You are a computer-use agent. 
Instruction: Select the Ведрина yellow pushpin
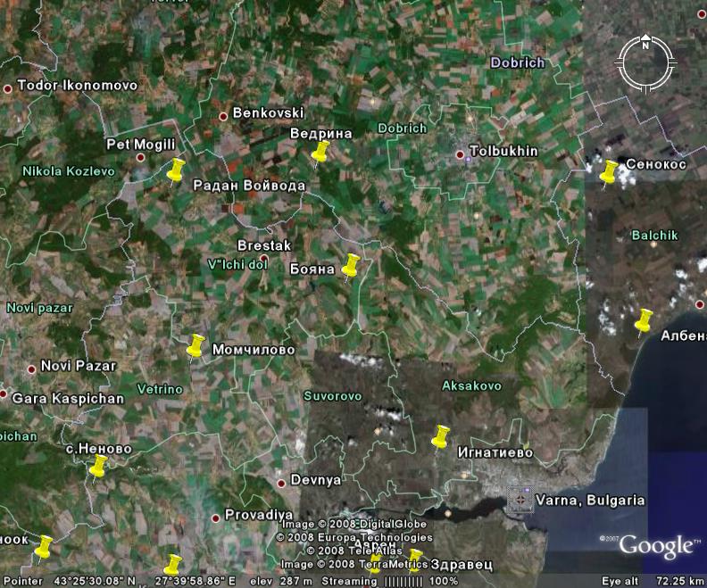click(320, 153)
